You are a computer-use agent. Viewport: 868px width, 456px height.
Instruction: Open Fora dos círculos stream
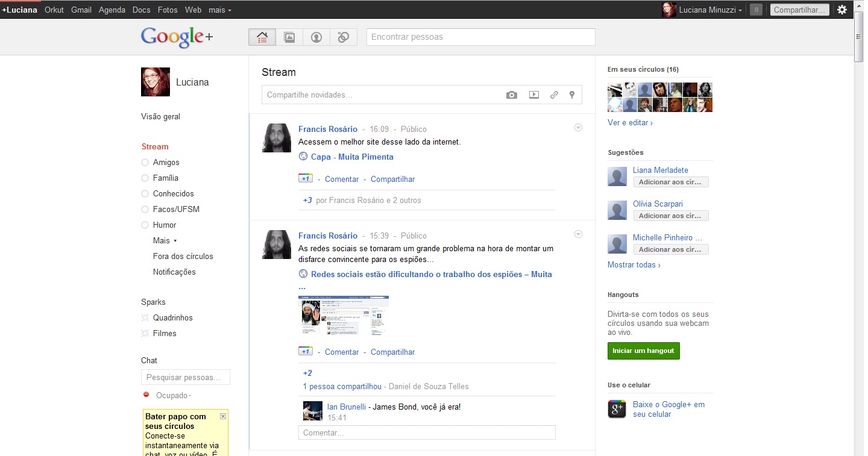(183, 257)
